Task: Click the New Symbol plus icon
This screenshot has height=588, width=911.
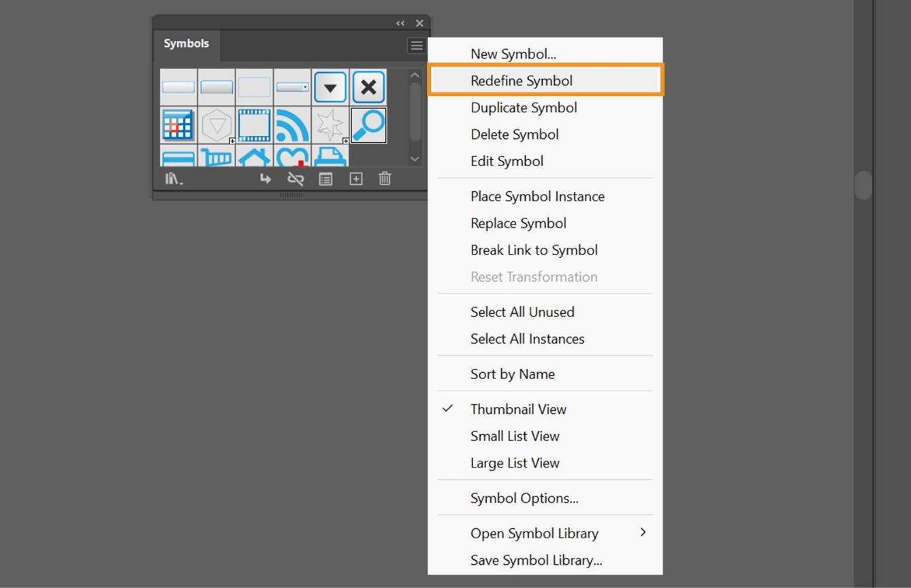Action: tap(356, 179)
